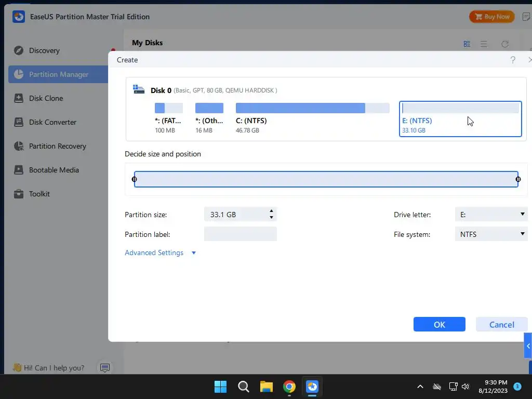Open Disk Clone from the sidebar
This screenshot has width=532, height=399.
point(46,98)
